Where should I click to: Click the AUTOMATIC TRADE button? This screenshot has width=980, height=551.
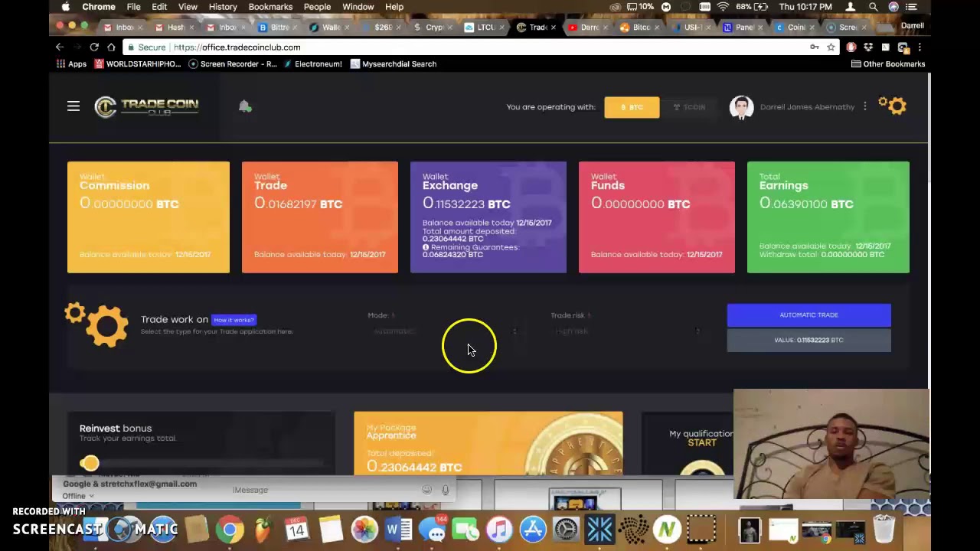(x=808, y=315)
